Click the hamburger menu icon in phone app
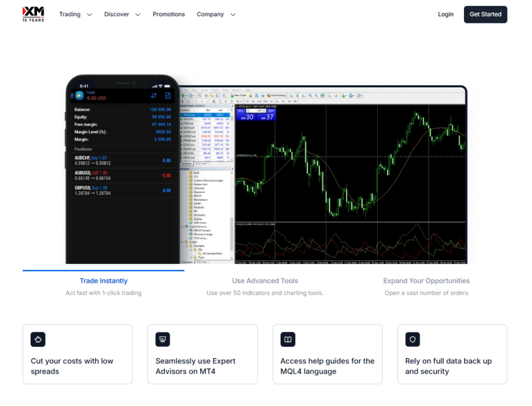The width and height of the screenshot is (532, 406). [72, 96]
